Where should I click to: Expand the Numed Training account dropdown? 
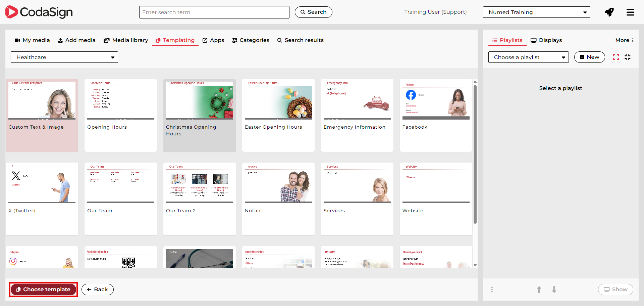[536, 12]
